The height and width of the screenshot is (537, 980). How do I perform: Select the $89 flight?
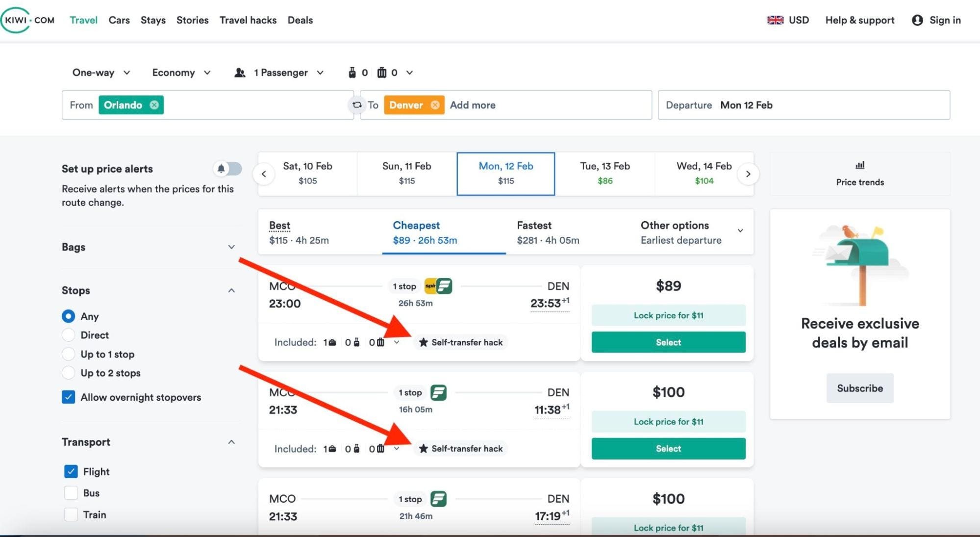(669, 342)
